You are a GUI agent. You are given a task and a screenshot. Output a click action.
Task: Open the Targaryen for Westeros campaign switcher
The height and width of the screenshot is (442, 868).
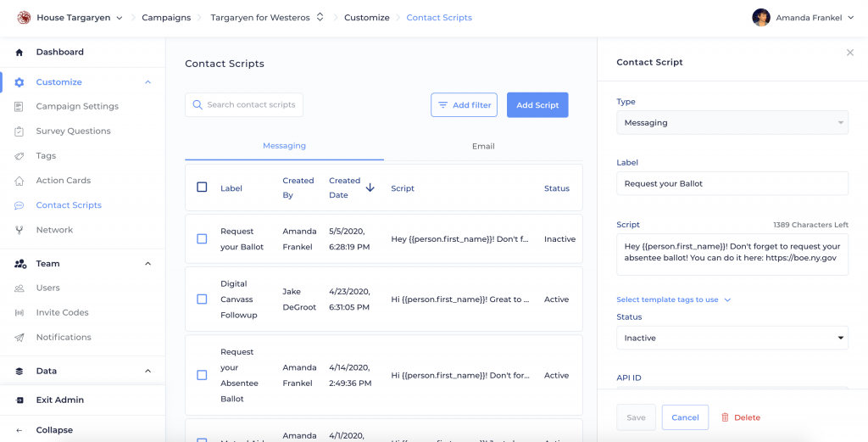tap(320, 17)
